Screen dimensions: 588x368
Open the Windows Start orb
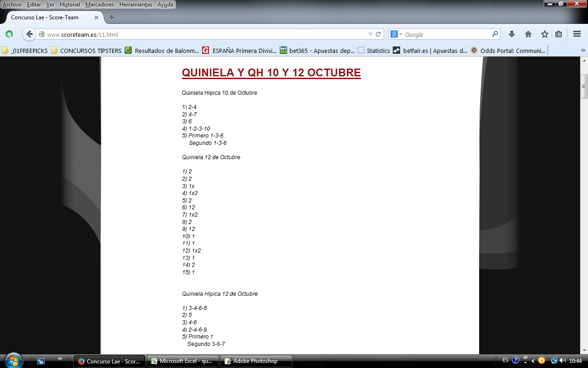point(13,361)
